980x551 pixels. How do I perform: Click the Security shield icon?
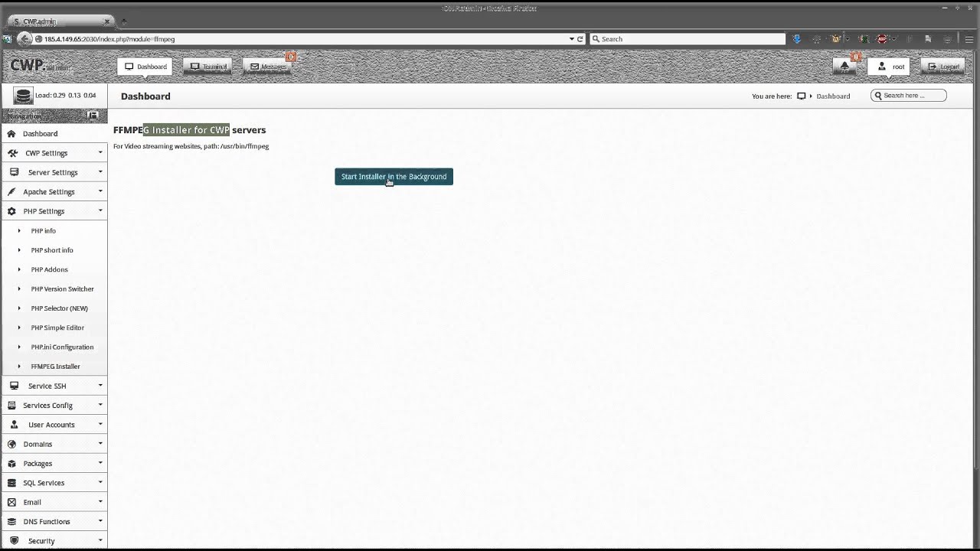(14, 541)
